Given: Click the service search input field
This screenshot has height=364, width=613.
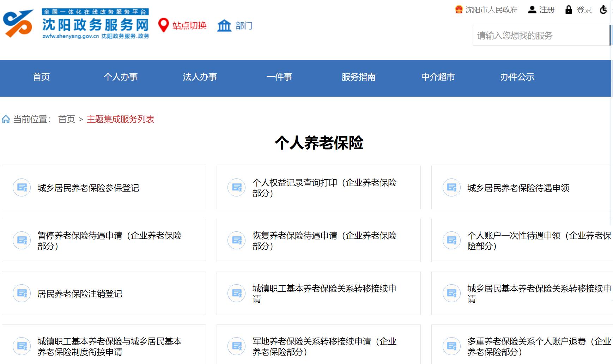Looking at the screenshot, I should click(540, 35).
